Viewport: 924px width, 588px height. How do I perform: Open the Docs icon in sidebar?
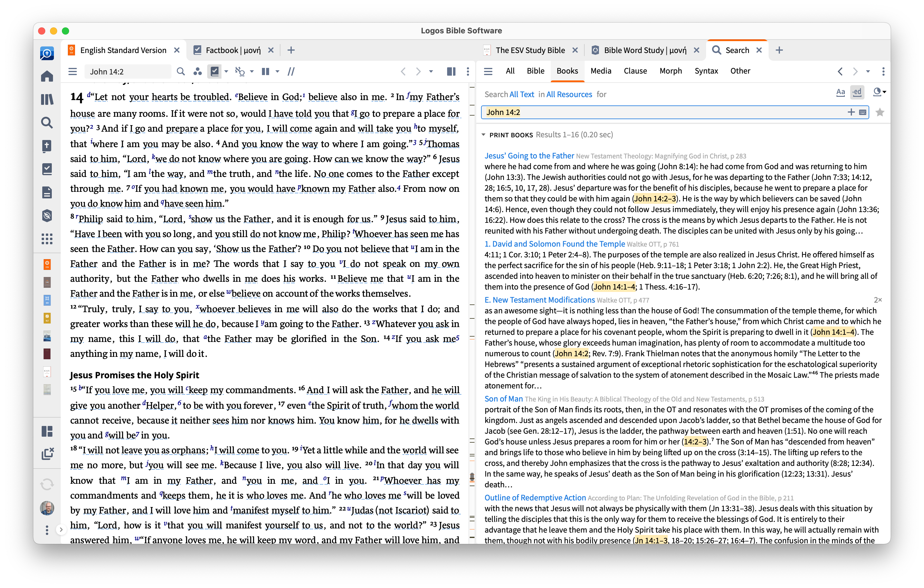point(47,192)
